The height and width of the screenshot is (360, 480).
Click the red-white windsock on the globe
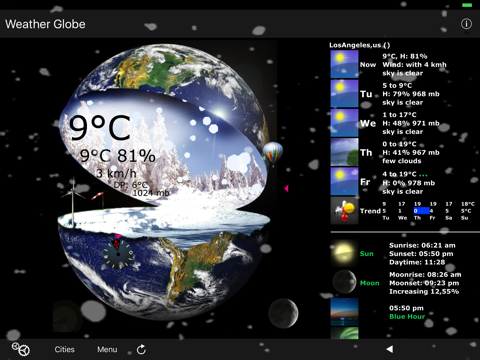98,197
